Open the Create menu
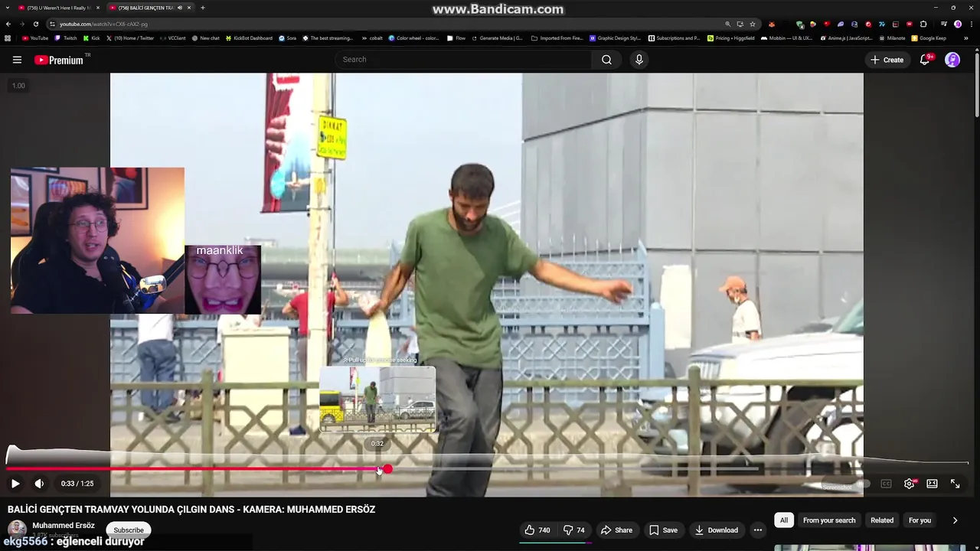The height and width of the screenshot is (551, 980). (887, 60)
